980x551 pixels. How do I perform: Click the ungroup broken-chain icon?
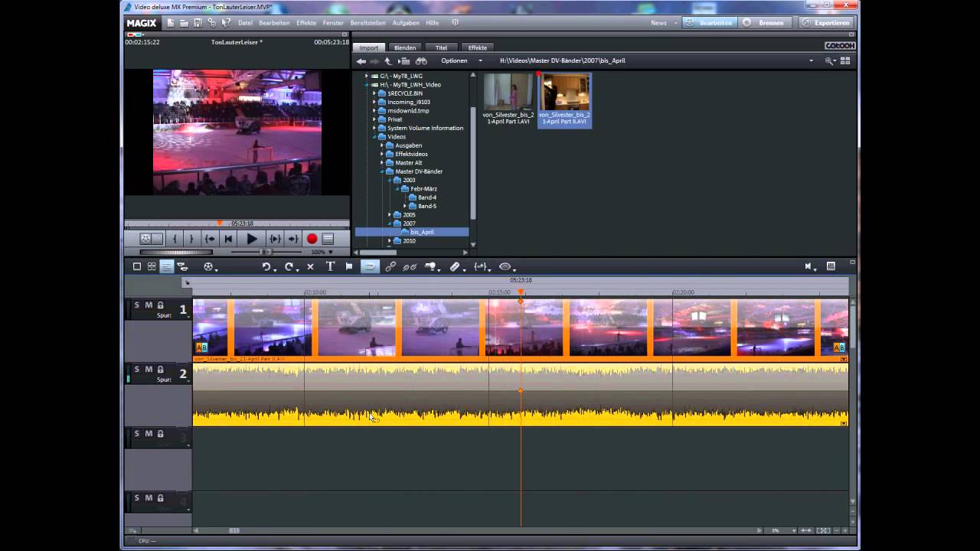tap(410, 266)
